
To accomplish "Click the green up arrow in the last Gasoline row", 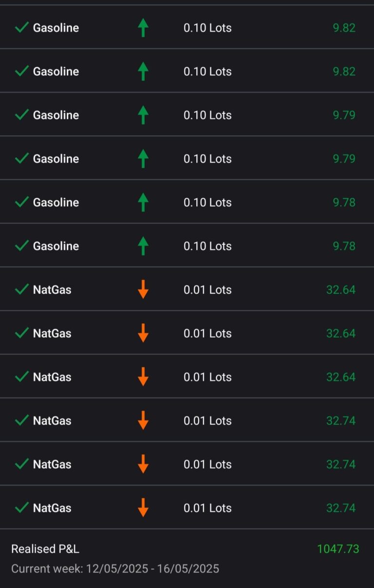I will tap(143, 246).
